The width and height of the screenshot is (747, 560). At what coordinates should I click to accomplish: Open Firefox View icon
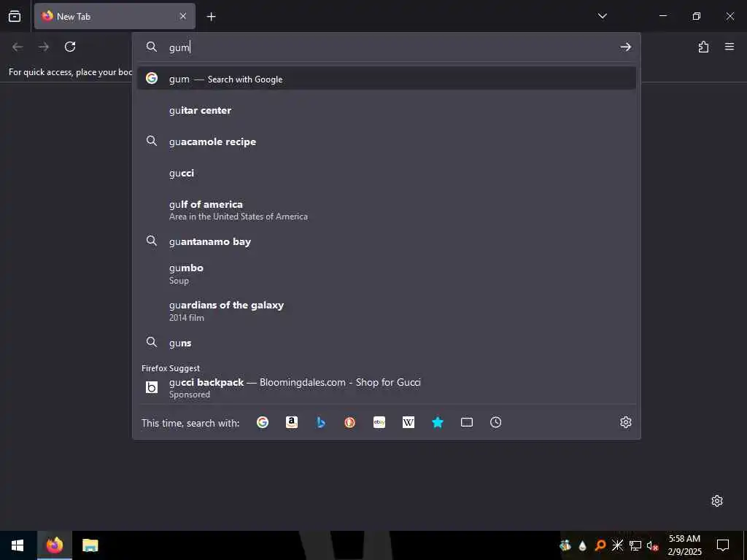click(x=15, y=16)
